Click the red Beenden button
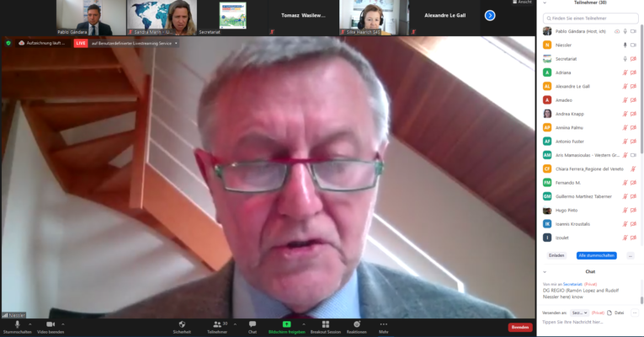The image size is (644, 337). click(x=520, y=327)
